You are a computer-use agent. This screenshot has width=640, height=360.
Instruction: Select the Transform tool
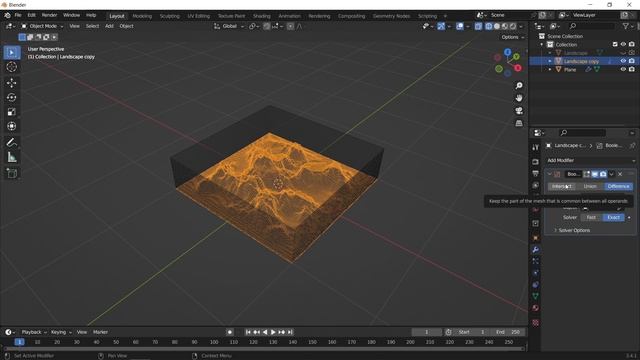pyautogui.click(x=11, y=126)
